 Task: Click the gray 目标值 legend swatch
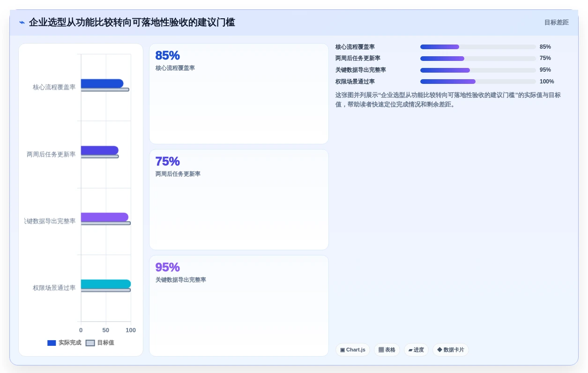point(90,343)
